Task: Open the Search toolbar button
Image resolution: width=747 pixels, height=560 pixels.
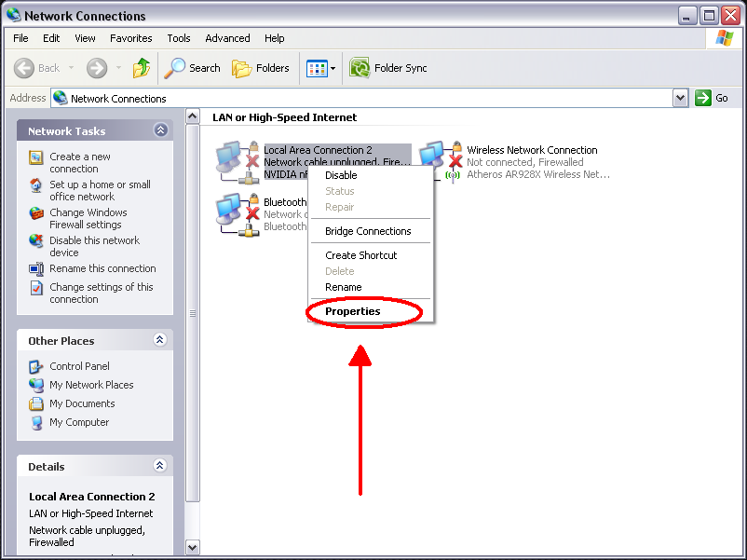Action: coord(192,68)
